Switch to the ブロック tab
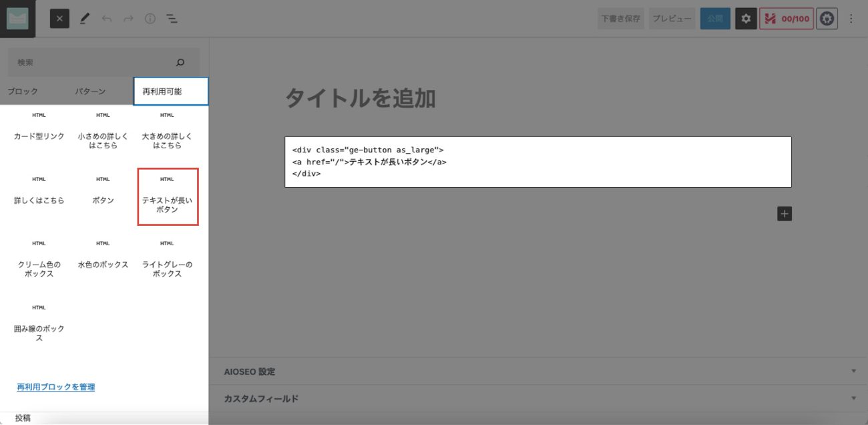This screenshot has width=868, height=425. pos(23,92)
